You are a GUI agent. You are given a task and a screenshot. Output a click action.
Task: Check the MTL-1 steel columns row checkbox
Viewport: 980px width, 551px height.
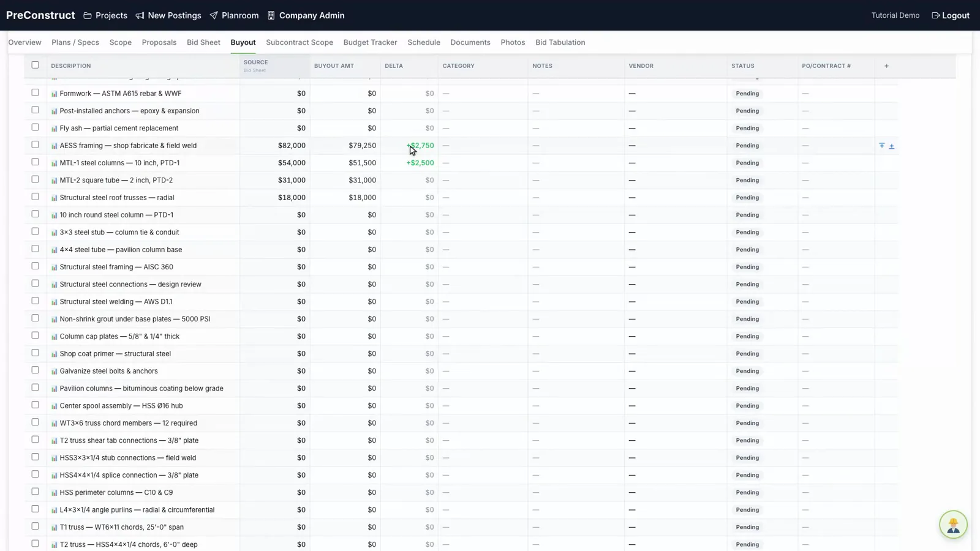coord(35,162)
